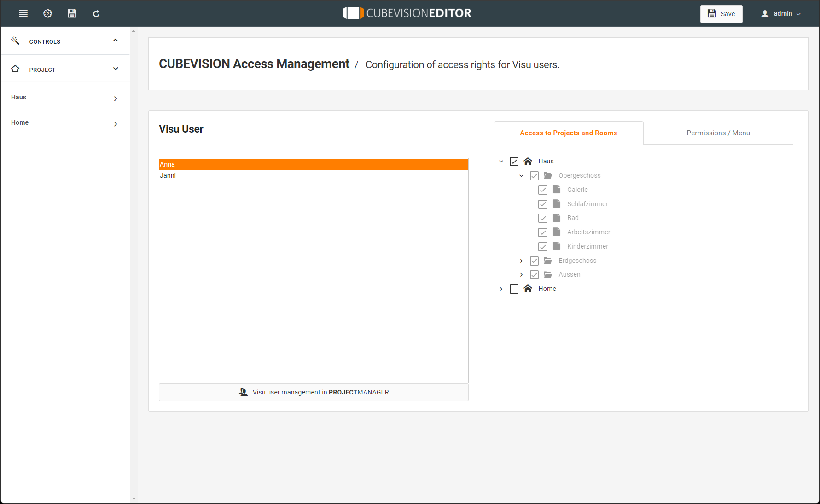Open the admin dropdown arrow

[x=798, y=14]
